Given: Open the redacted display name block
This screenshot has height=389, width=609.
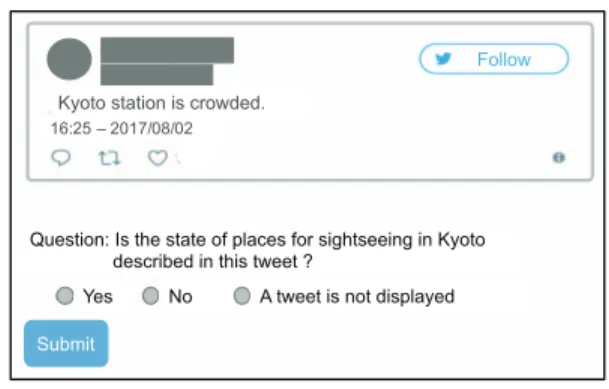Looking at the screenshot, I should point(167,50).
